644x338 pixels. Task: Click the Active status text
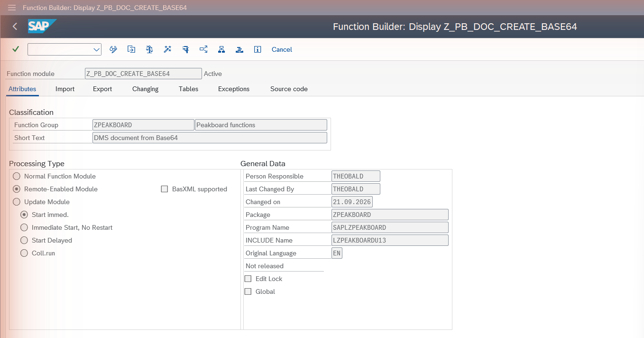tap(213, 74)
